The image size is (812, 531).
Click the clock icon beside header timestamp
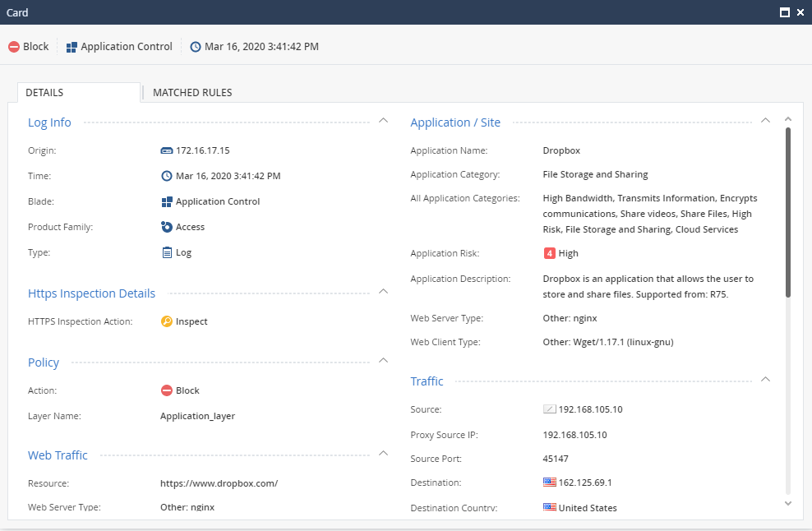196,47
